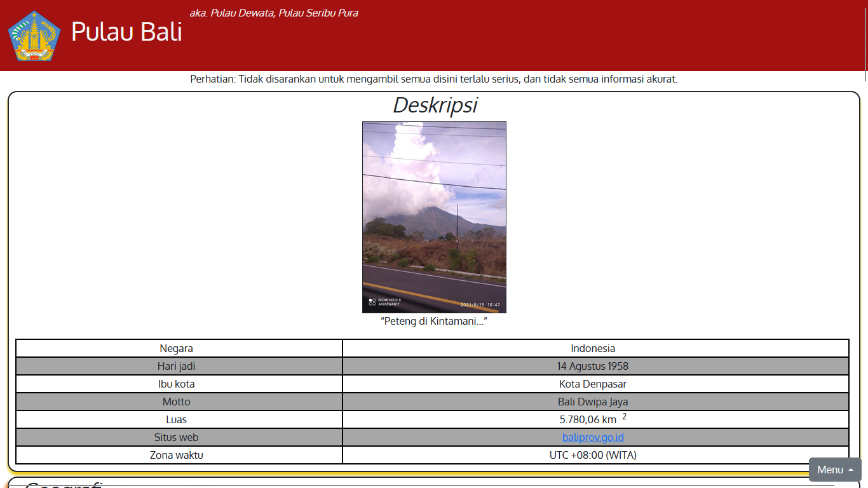Click the "Kota Denpasar" table cell
Screen dimensions: 868x488
click(596, 384)
